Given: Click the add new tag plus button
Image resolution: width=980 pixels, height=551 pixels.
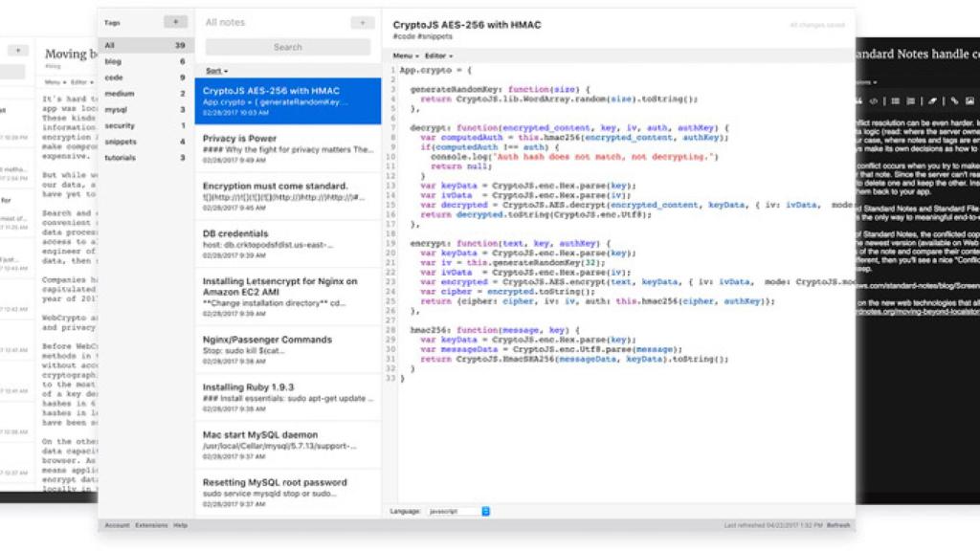Looking at the screenshot, I should point(175,21).
